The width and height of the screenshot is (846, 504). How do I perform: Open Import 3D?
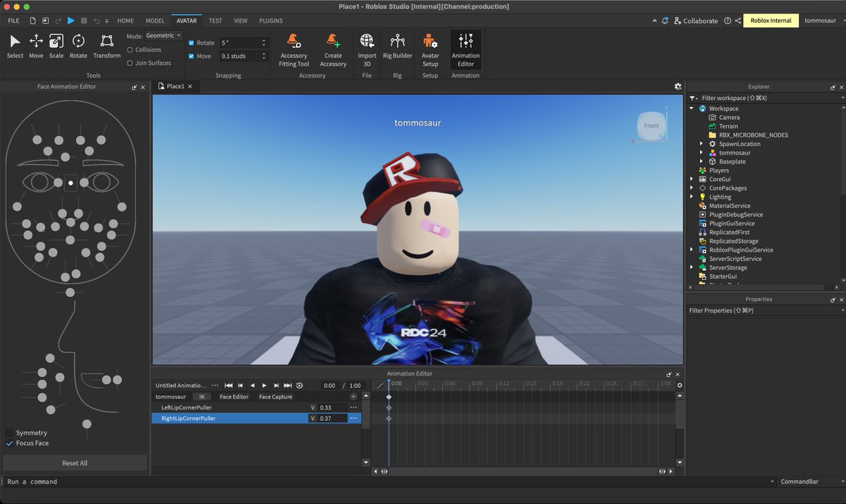[367, 50]
